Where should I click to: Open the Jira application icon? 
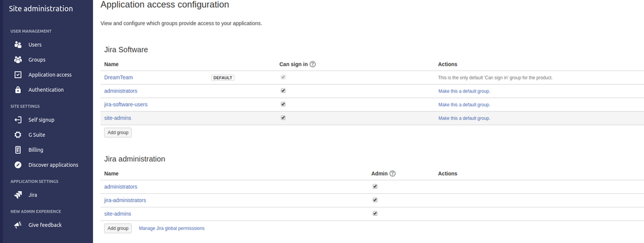17,195
